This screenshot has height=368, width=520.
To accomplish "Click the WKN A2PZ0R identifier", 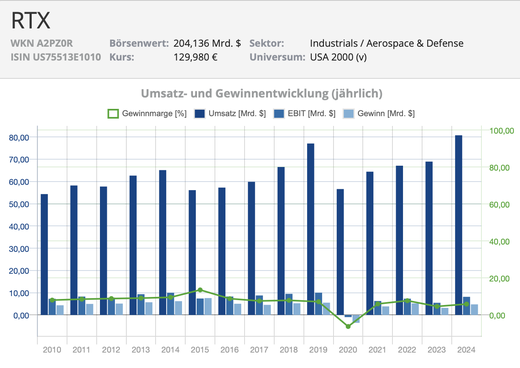I will (x=42, y=43).
